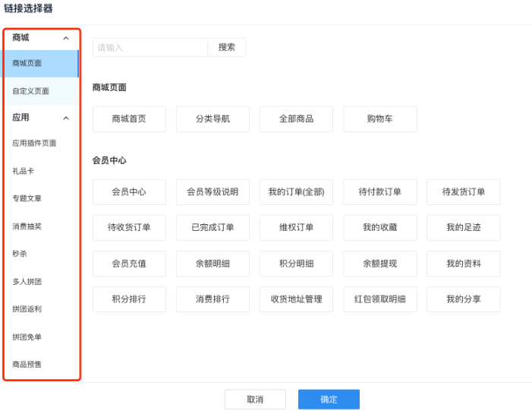The image size is (532, 411).
Task: Choose the 商城首页 link option
Action: click(x=129, y=119)
